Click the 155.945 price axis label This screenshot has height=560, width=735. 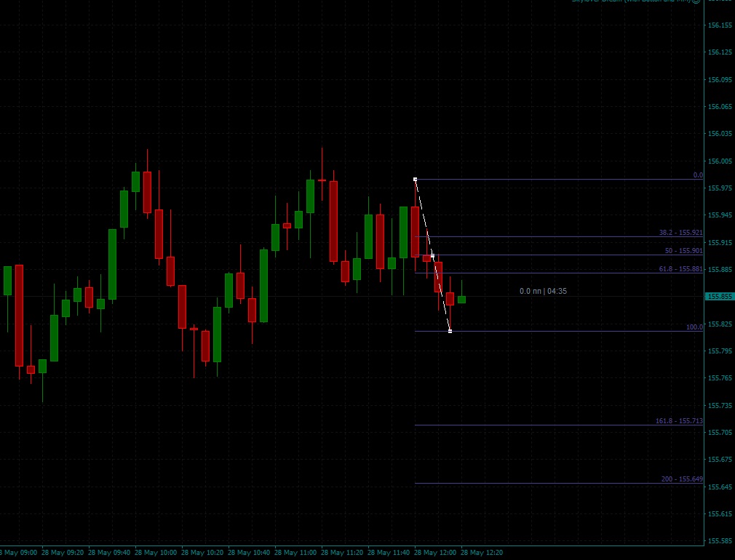pyautogui.click(x=720, y=215)
